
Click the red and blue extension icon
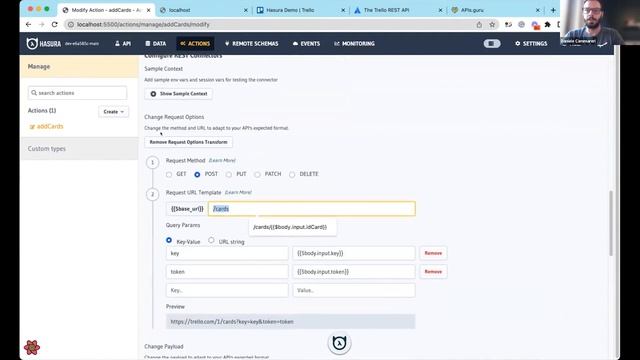[x=535, y=25]
